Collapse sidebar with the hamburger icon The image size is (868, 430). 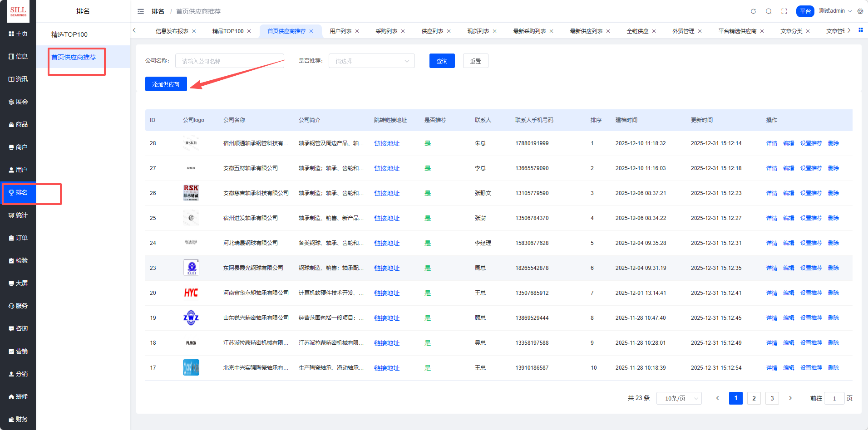[141, 11]
